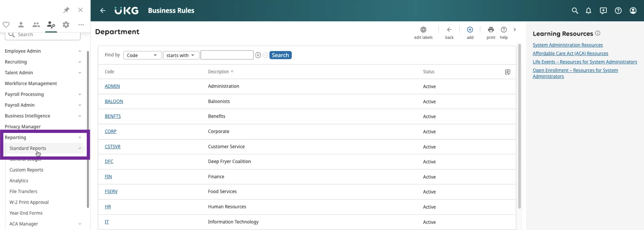Image resolution: width=644 pixels, height=230 pixels.
Task: Open the user account profile icon
Action: 633,10
